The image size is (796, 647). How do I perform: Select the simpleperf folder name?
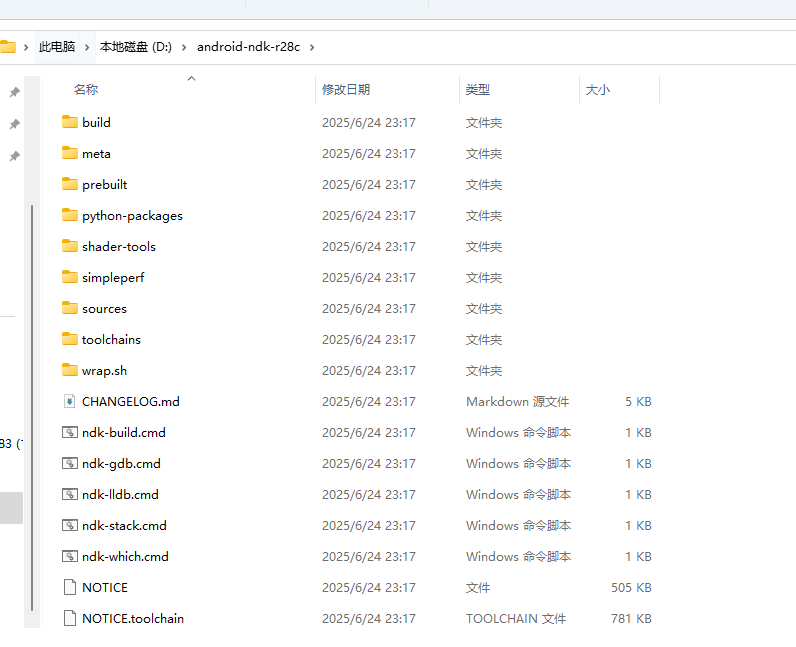(x=113, y=277)
